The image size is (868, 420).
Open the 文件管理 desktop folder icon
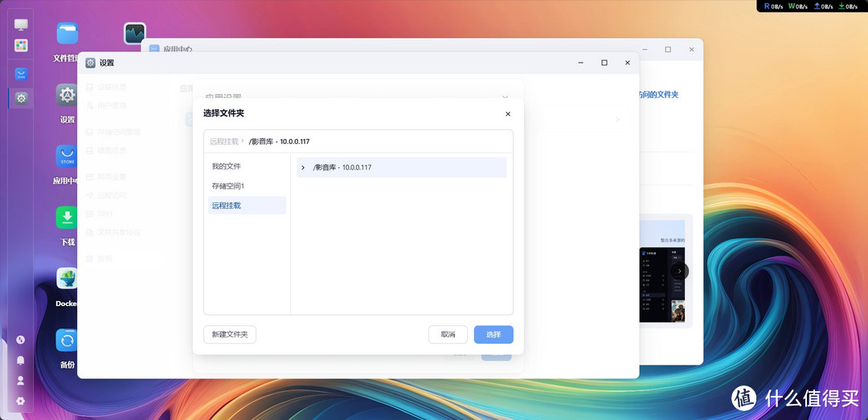tap(68, 33)
